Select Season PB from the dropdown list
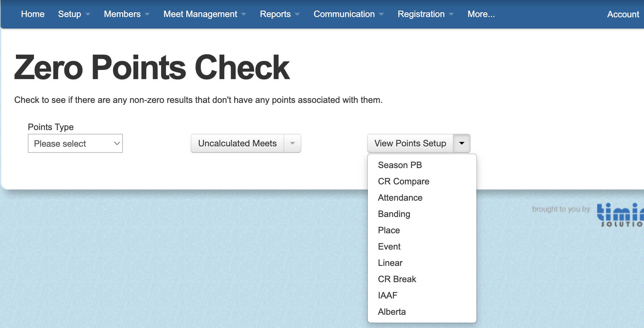 tap(422, 165)
